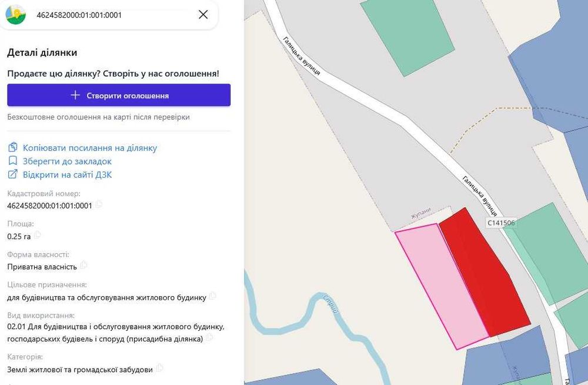The image size is (588, 385).
Task: Click the external-link icon beside 'Відкрити на сайті ДЗК'
Action: click(x=13, y=175)
